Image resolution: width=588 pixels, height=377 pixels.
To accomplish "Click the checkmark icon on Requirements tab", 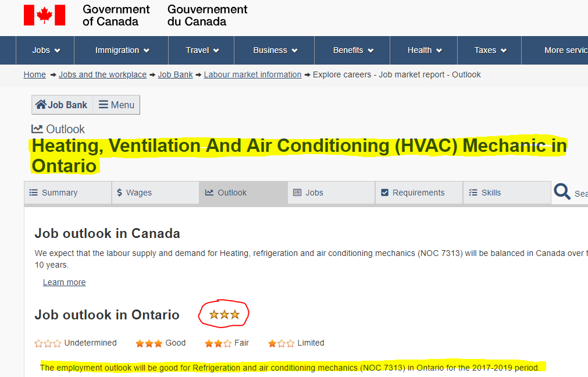I will click(x=384, y=193).
